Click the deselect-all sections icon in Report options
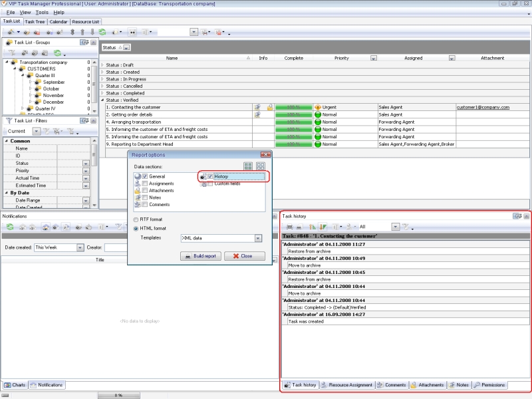The width and height of the screenshot is (532, 399). [x=261, y=166]
